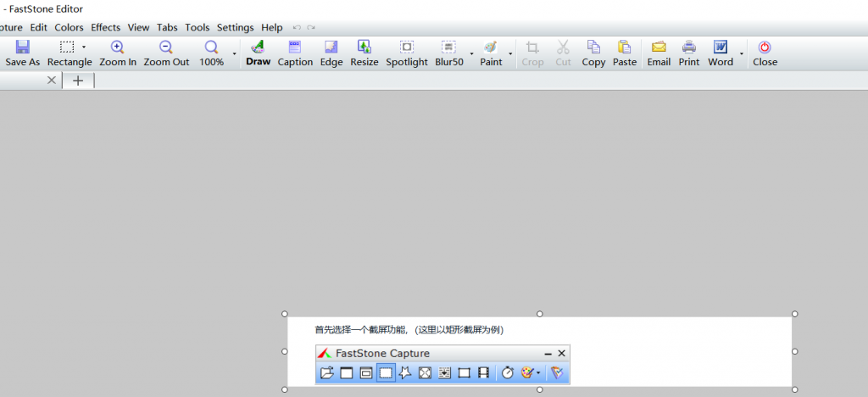Image resolution: width=868 pixels, height=397 pixels.
Task: Print the current image
Action: coord(689,53)
